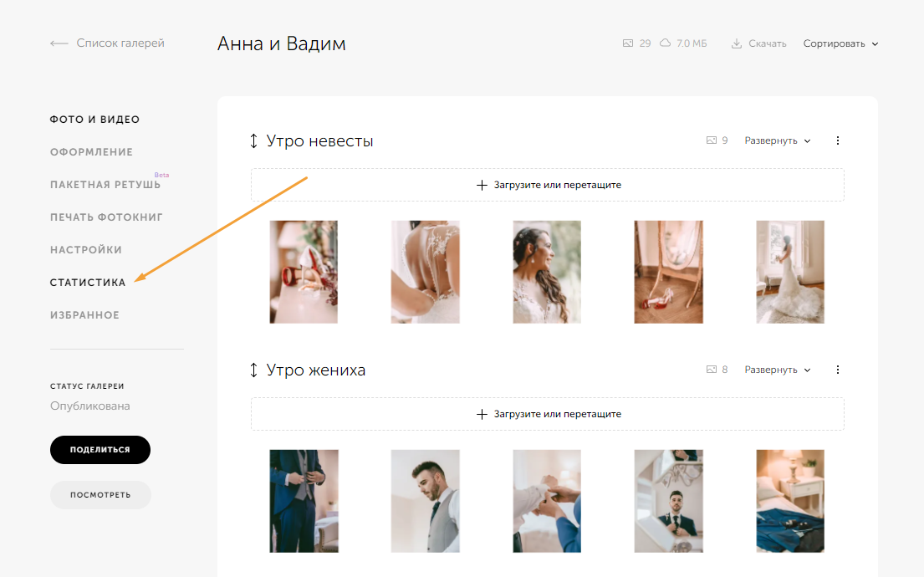
Task: Select Избранное in the sidebar
Action: [x=84, y=315]
